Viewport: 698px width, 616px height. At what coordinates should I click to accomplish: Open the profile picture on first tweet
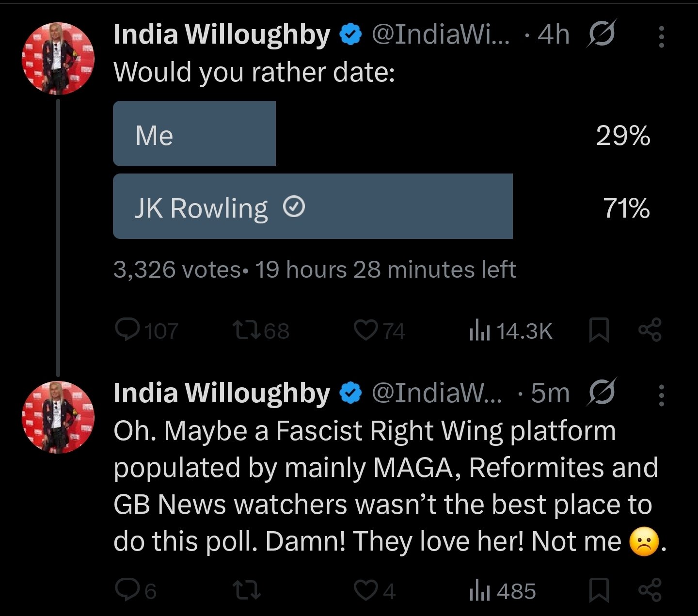pyautogui.click(x=58, y=58)
